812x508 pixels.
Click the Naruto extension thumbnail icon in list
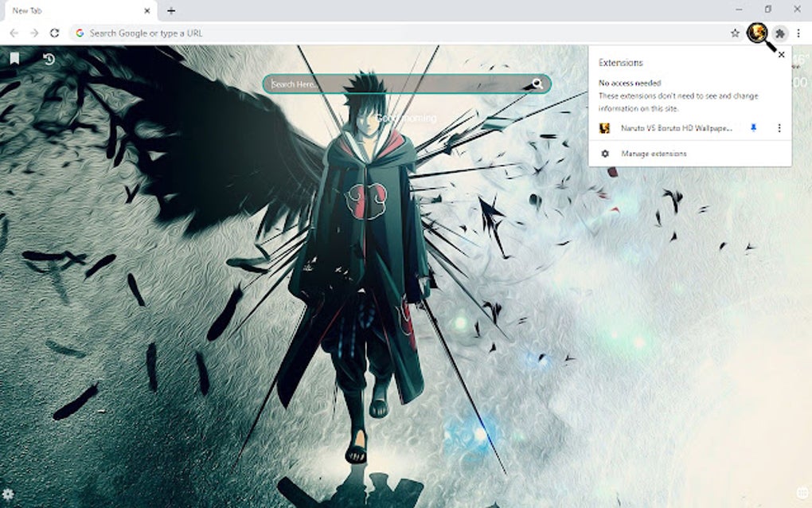pyautogui.click(x=604, y=128)
